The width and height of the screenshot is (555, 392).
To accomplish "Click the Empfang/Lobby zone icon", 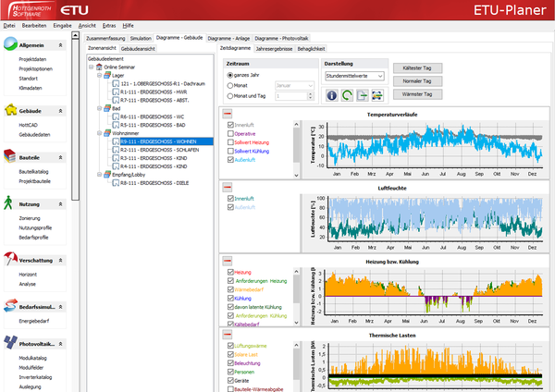I will [107, 175].
